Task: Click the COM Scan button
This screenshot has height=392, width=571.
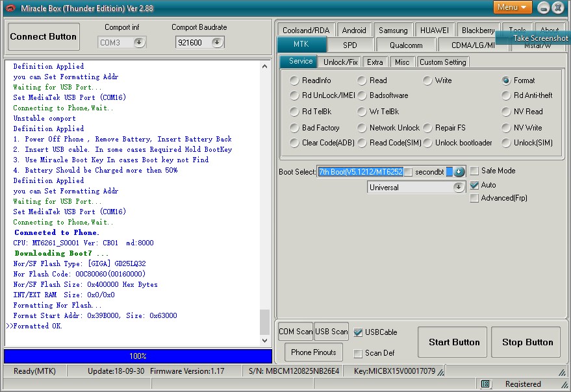Action: (x=296, y=331)
